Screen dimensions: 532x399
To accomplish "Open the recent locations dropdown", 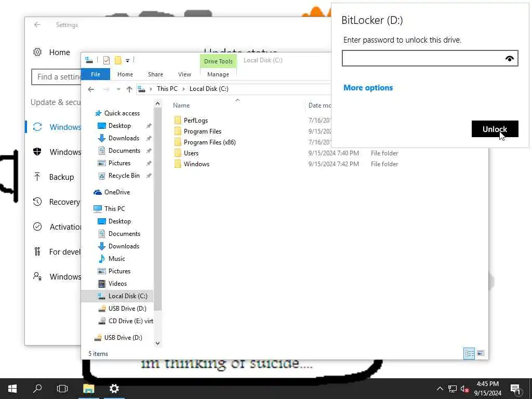I will [118, 89].
